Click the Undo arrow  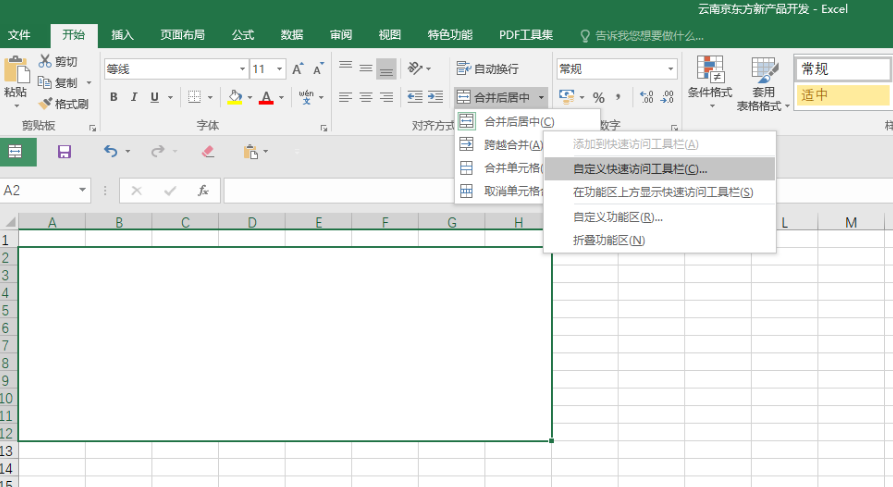(110, 151)
